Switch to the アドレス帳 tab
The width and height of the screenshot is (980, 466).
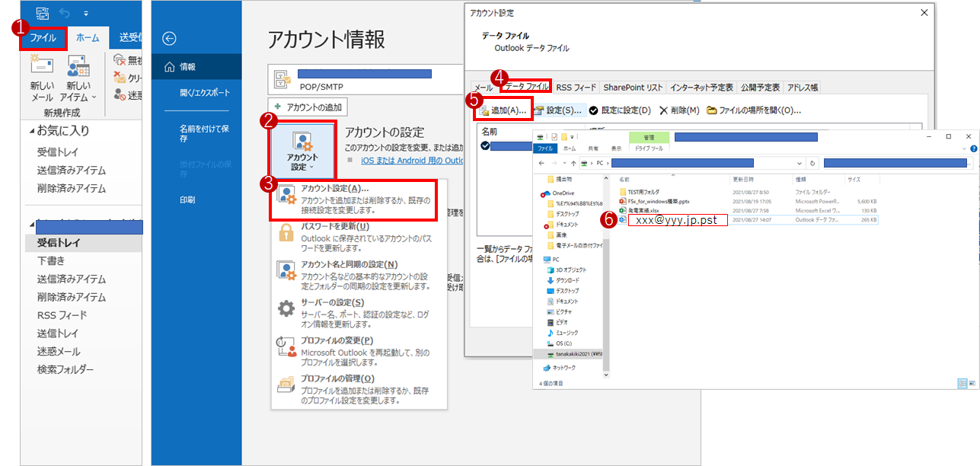pyautogui.click(x=802, y=88)
